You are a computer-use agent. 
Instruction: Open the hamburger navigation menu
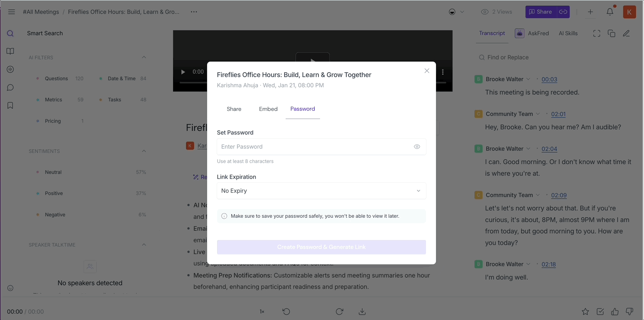[x=11, y=12]
